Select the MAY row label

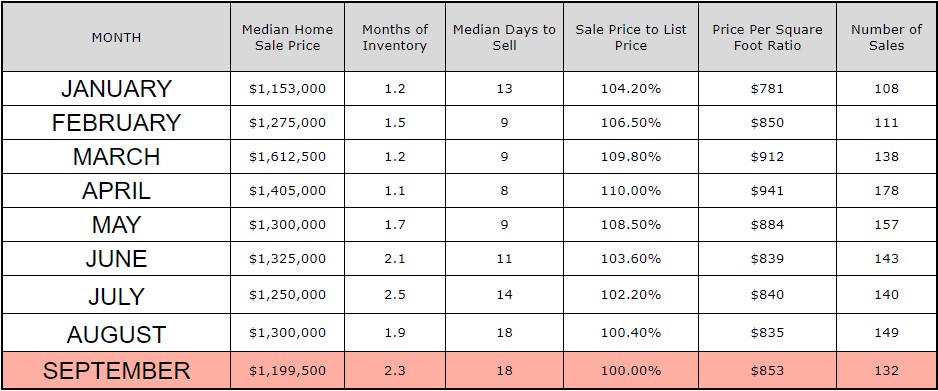click(117, 225)
